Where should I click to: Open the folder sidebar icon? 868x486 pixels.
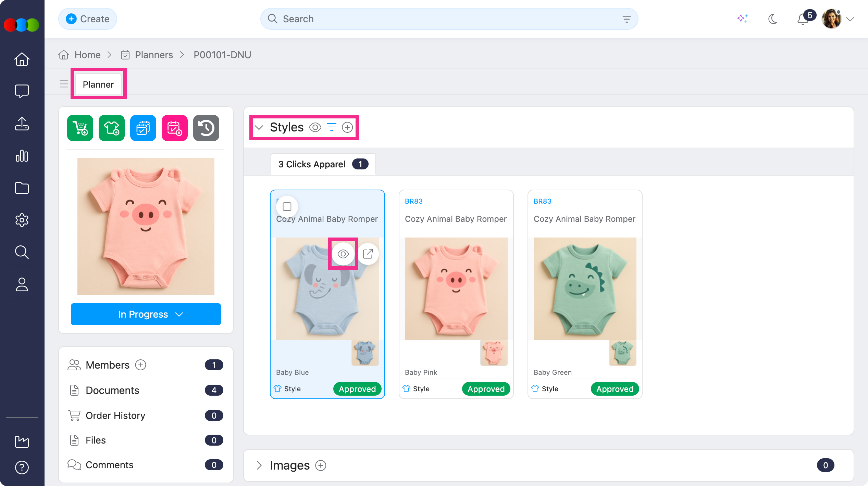pyautogui.click(x=22, y=188)
